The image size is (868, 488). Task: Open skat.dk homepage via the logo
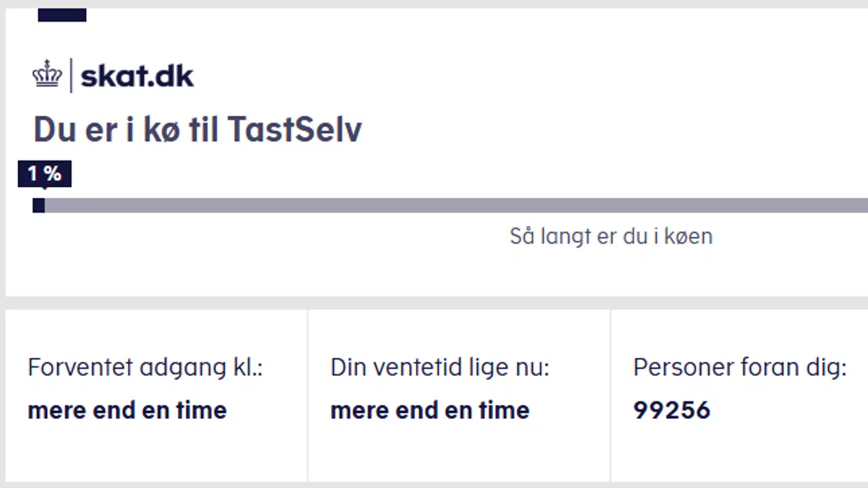tap(137, 75)
